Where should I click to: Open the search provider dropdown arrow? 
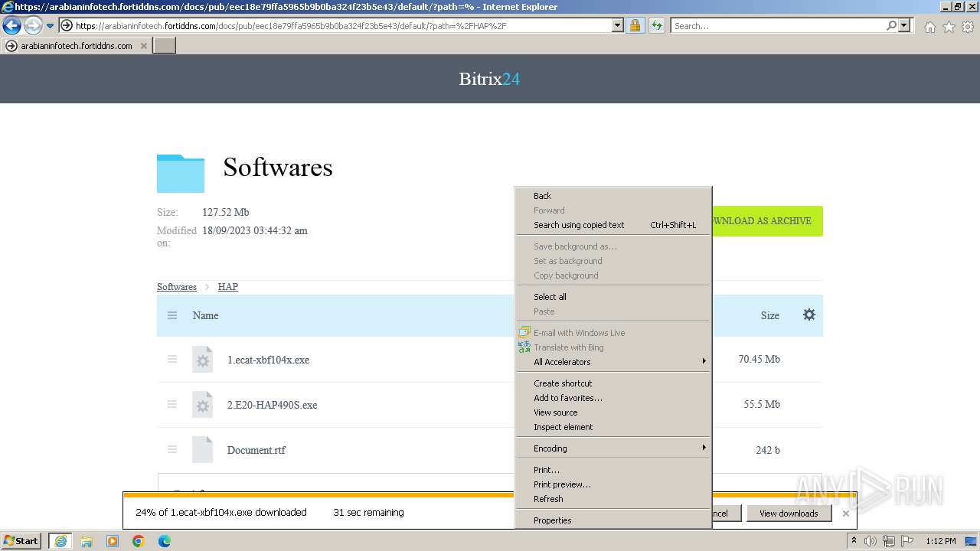[905, 25]
